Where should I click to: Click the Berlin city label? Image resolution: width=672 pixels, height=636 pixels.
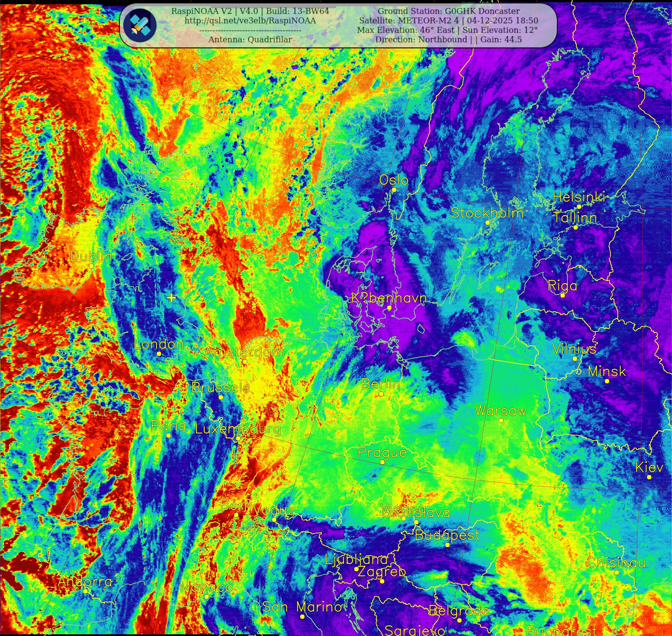(x=381, y=384)
